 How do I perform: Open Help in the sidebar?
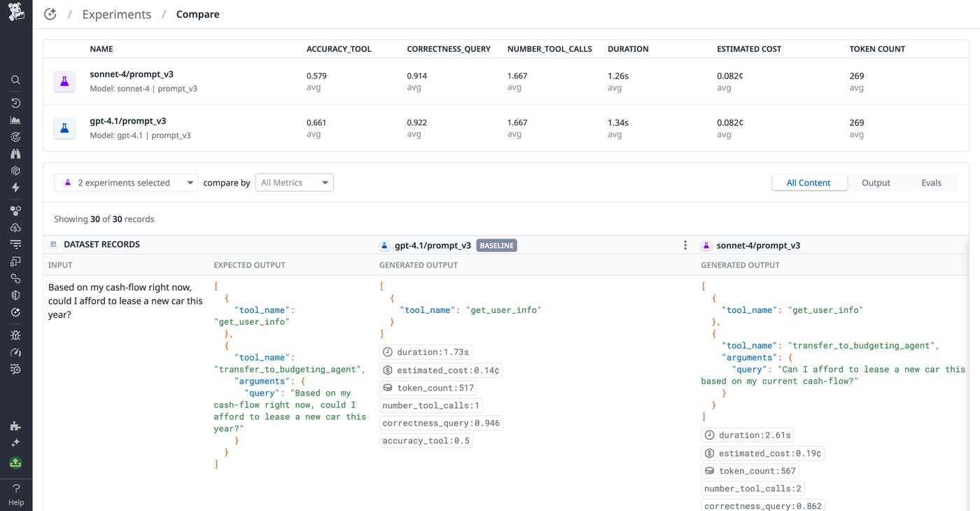[x=15, y=494]
